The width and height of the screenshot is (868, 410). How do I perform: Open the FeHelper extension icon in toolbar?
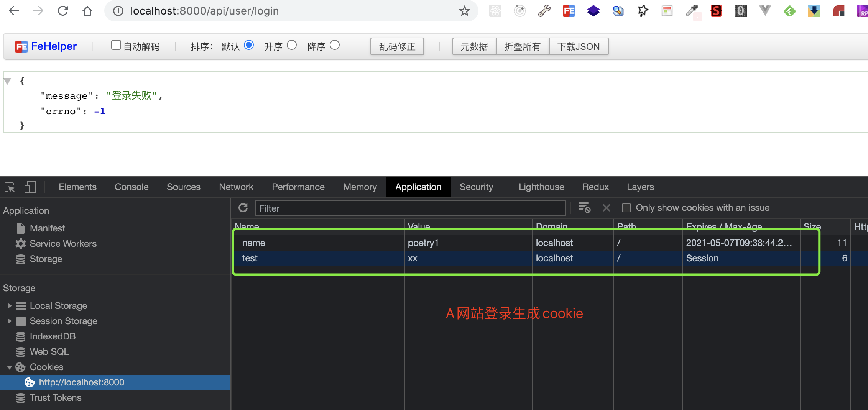[569, 11]
